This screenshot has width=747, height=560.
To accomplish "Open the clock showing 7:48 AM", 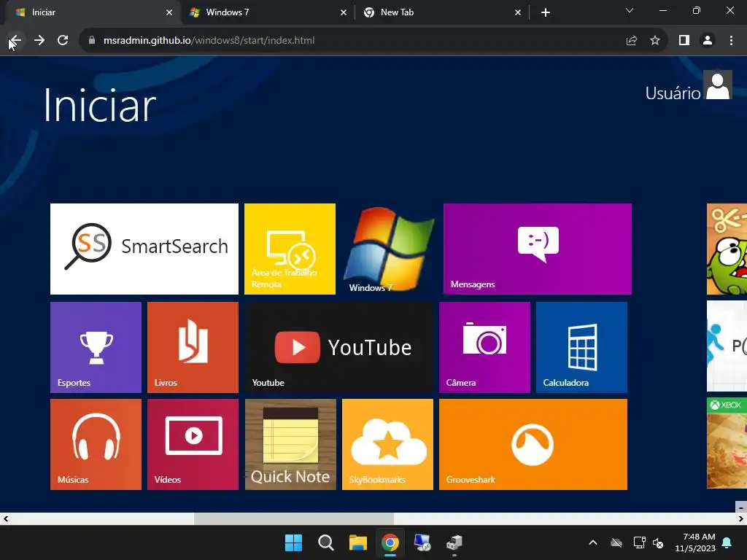I will (x=695, y=542).
